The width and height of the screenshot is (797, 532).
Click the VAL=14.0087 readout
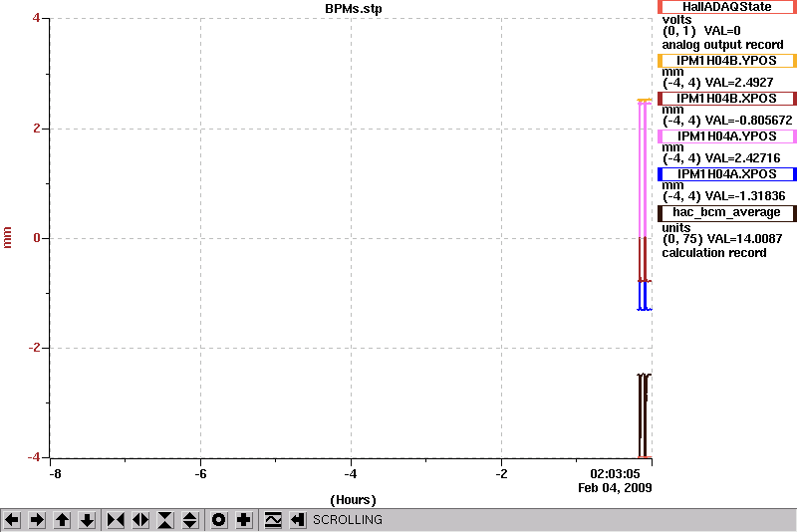(744, 239)
